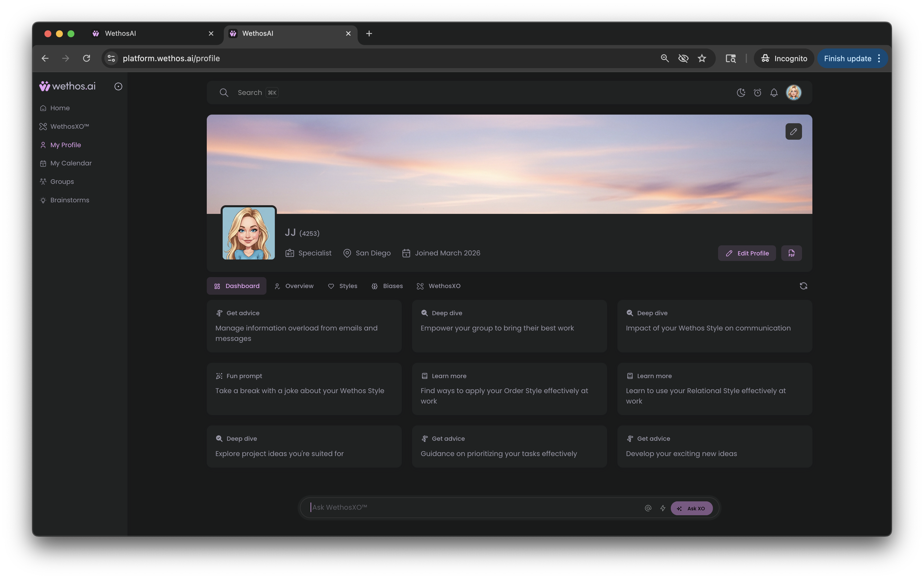Image resolution: width=924 pixels, height=579 pixels.
Task: Open Groups in the sidebar
Action: pyautogui.click(x=57, y=182)
